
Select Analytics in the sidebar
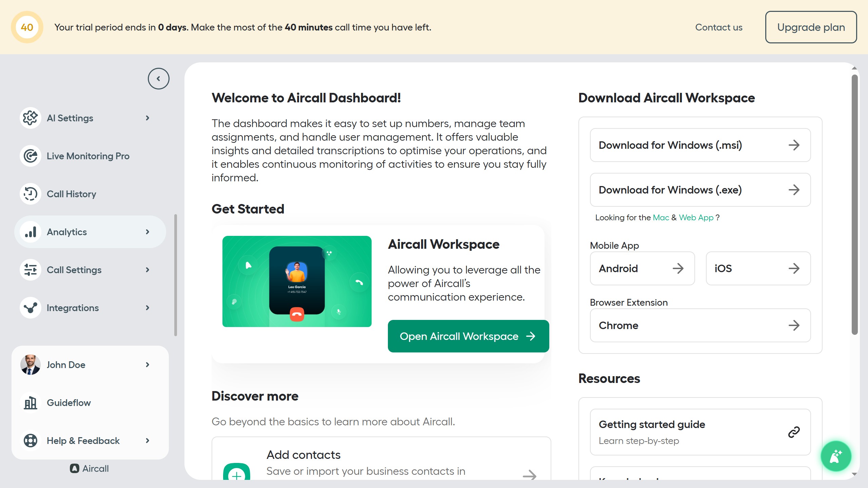pos(90,232)
